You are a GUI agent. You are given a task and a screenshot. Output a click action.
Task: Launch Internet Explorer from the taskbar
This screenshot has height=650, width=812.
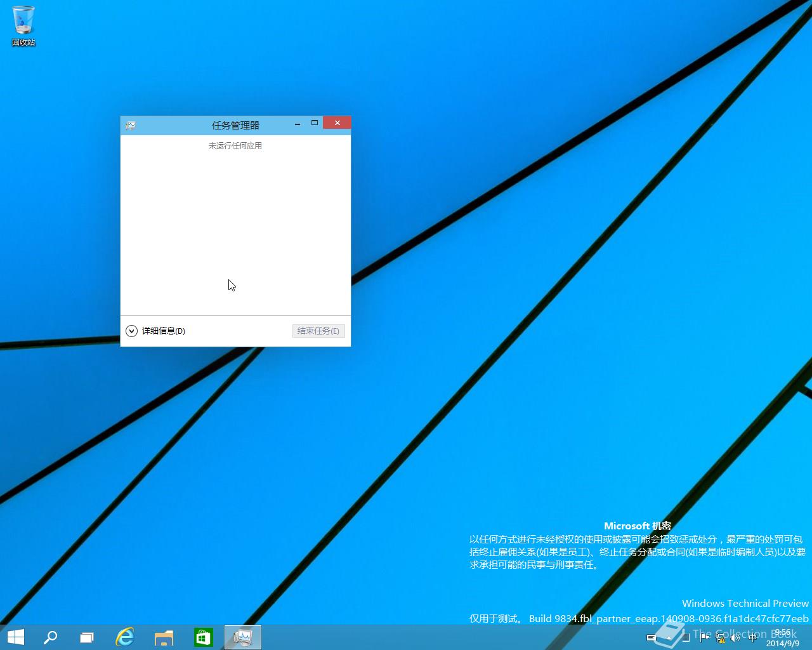pyautogui.click(x=125, y=637)
